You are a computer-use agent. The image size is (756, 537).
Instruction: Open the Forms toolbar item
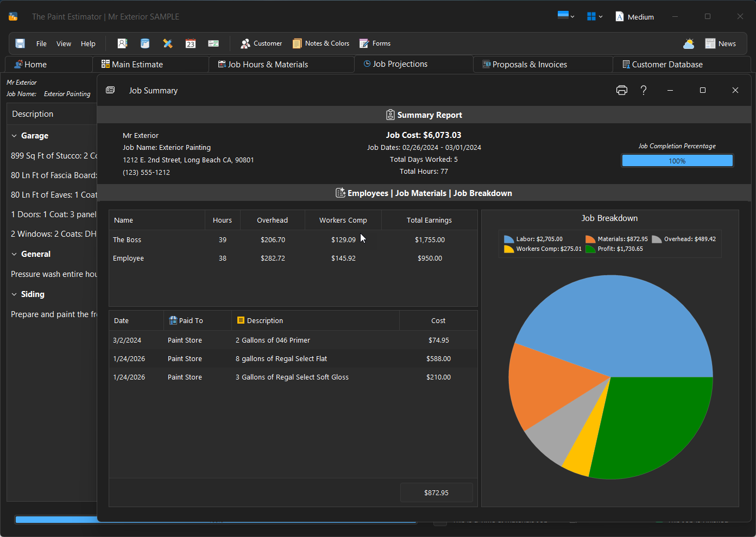(375, 43)
